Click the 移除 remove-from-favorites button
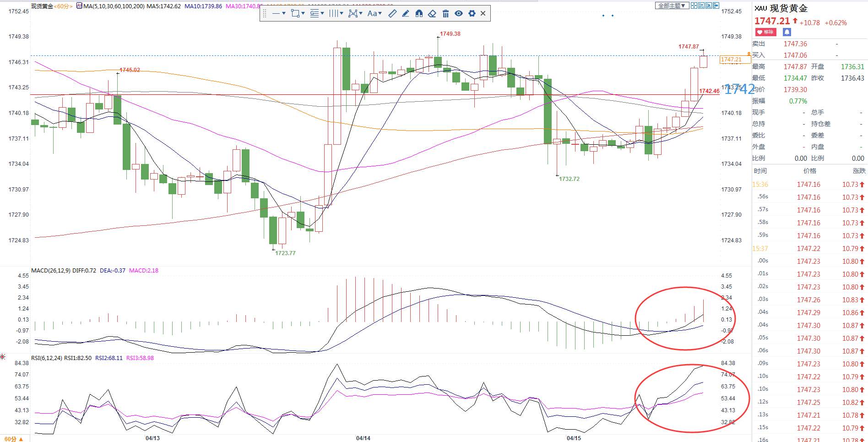The image size is (868, 442). pyautogui.click(x=766, y=32)
